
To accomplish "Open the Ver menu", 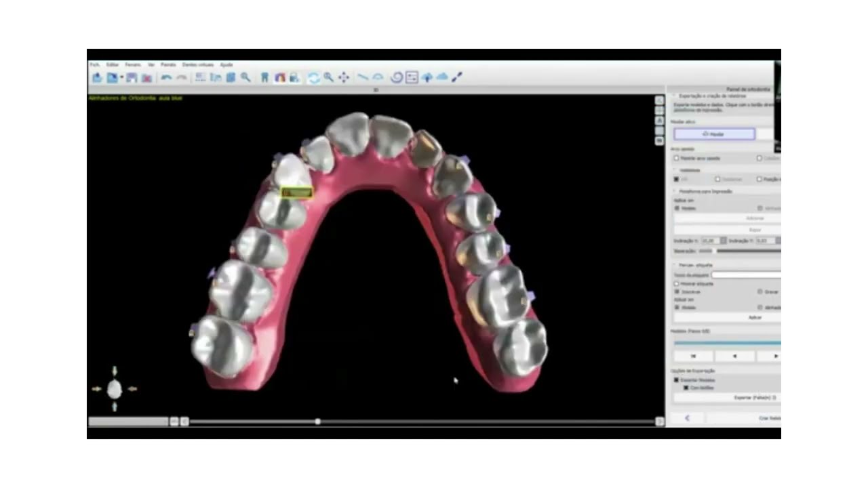I will [151, 65].
